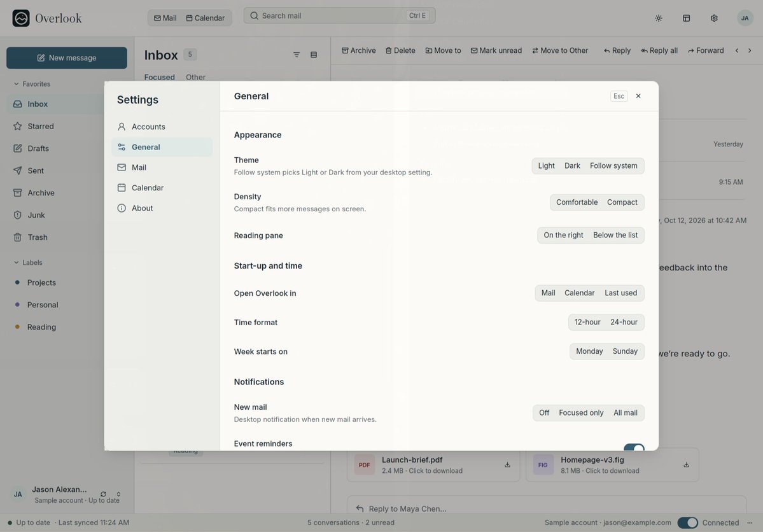Viewport: 763px width, 532px height.
Task: Click Reply all button
Action: coord(659,51)
